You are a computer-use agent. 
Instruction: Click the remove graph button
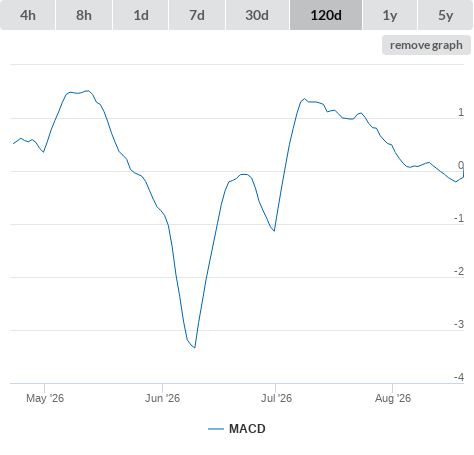pos(426,45)
